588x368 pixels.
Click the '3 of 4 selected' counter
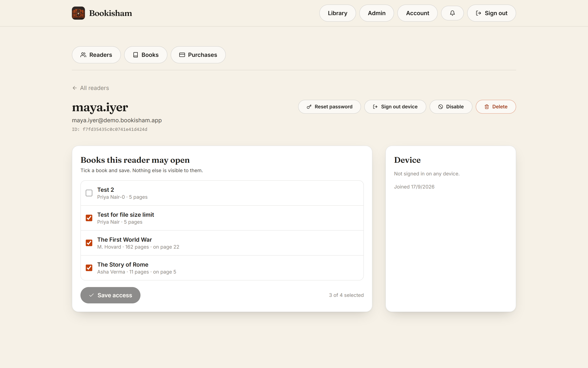[346, 295]
